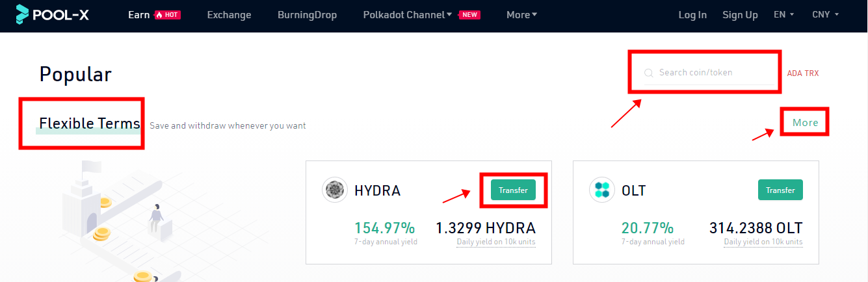Viewport: 868px width, 282px height.
Task: Click the Sign Up link
Action: pyautogui.click(x=740, y=14)
